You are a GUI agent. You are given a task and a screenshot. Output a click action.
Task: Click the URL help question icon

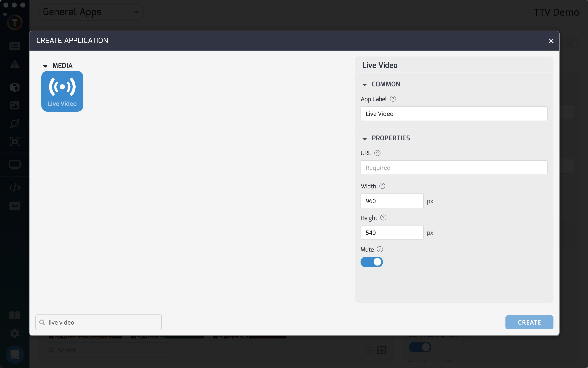pyautogui.click(x=377, y=153)
